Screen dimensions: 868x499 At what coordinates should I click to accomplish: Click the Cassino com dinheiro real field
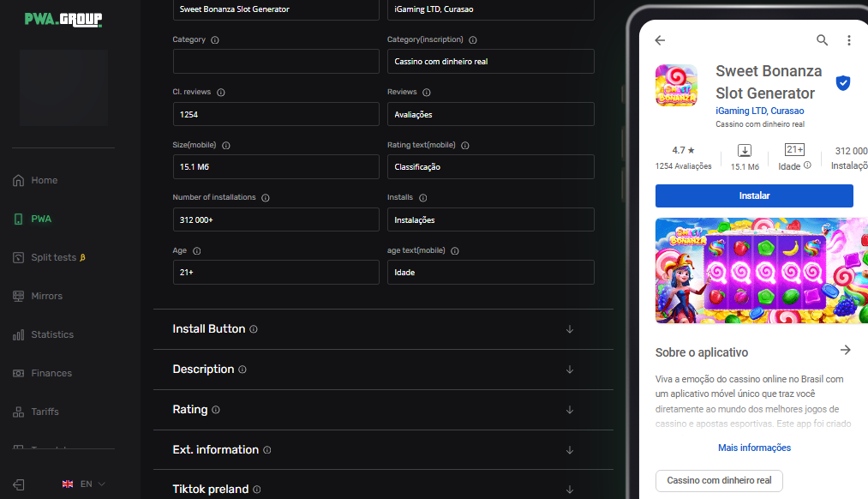(x=490, y=62)
